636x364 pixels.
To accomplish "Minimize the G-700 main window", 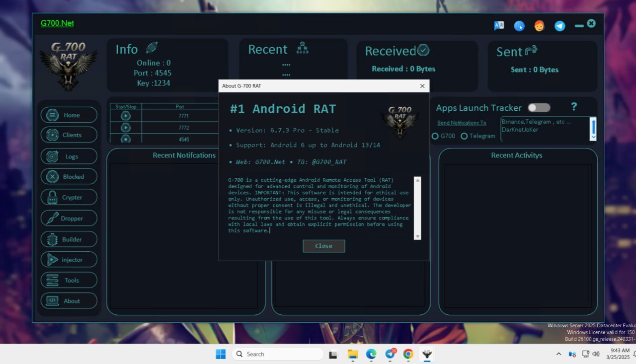I will (579, 26).
